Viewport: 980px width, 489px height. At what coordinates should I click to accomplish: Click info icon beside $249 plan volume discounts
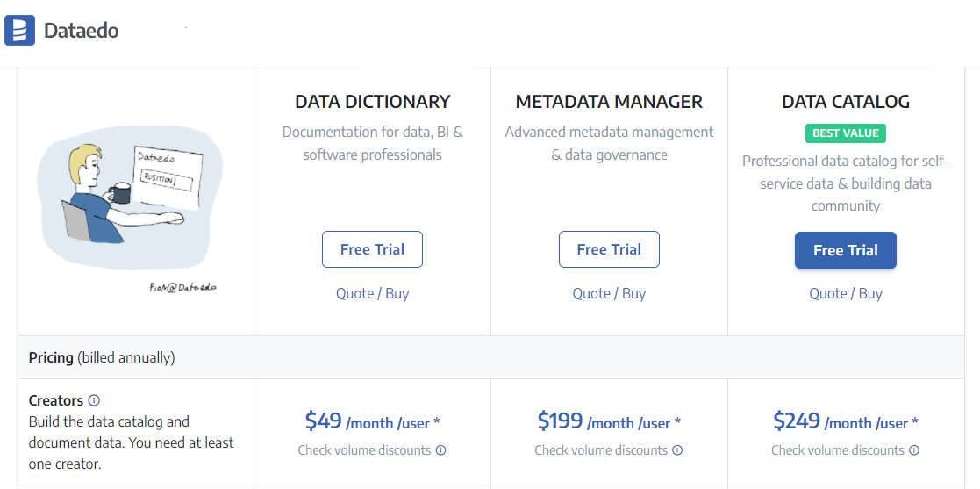pyautogui.click(x=913, y=450)
